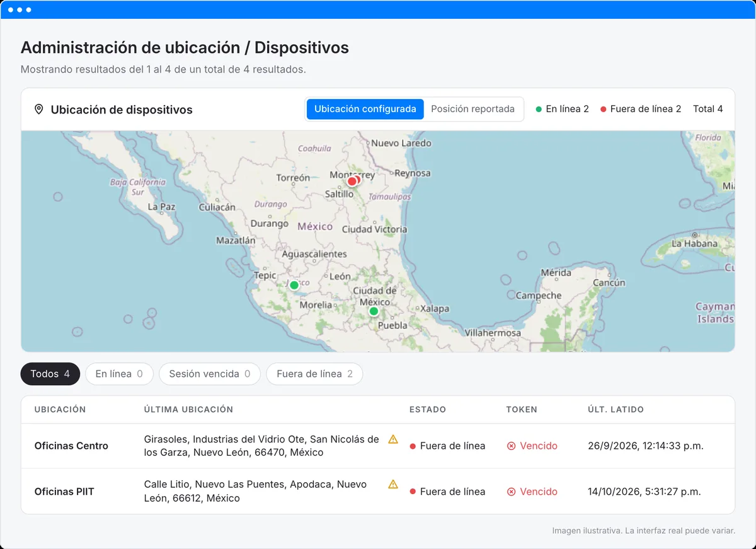Click the Fuera de línea 2 legend text
This screenshot has height=549, width=756.
click(x=646, y=109)
